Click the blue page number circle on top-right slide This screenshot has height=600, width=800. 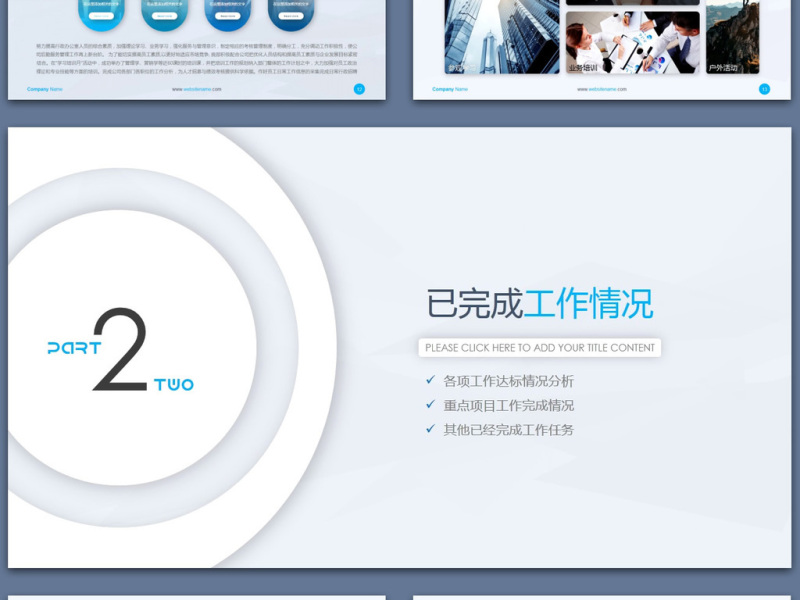pos(765,89)
